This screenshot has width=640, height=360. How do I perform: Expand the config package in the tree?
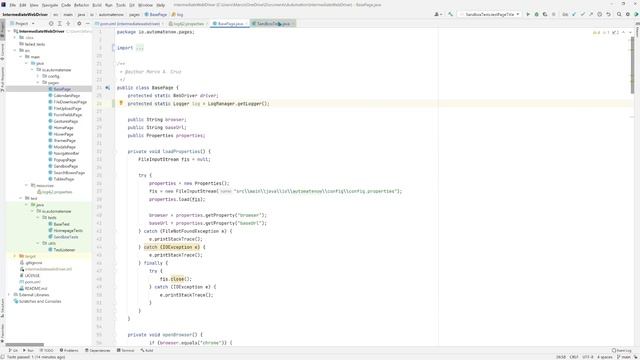tap(38, 76)
